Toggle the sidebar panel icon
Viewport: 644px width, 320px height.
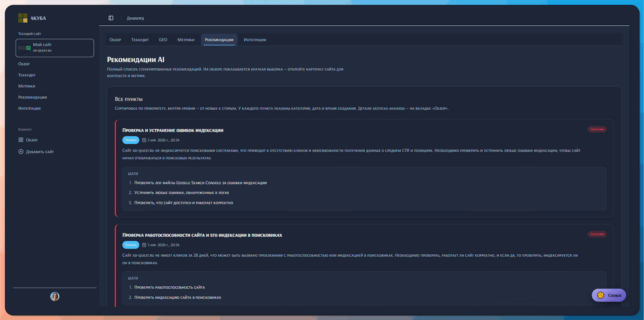(111, 18)
